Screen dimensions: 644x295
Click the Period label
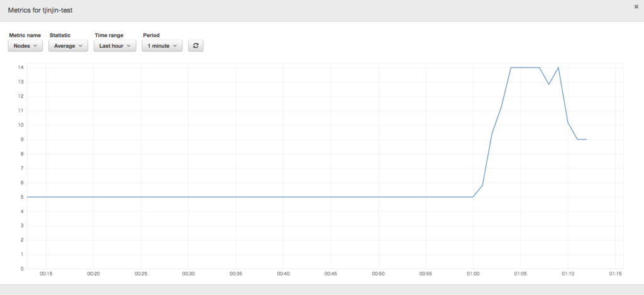pyautogui.click(x=151, y=35)
